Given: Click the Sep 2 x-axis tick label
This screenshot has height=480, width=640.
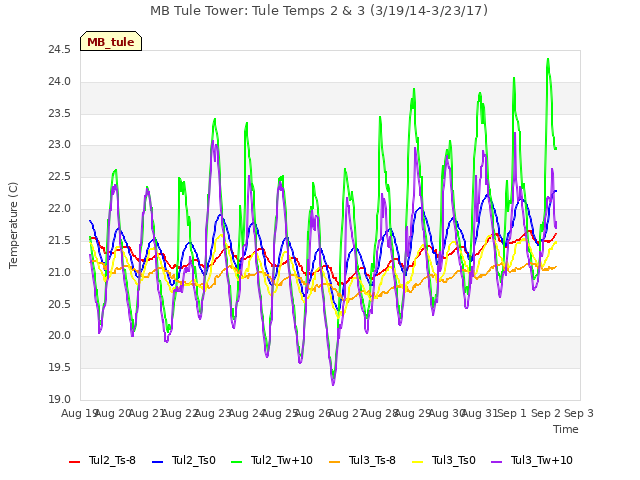Looking at the screenshot, I should pyautogui.click(x=546, y=413).
